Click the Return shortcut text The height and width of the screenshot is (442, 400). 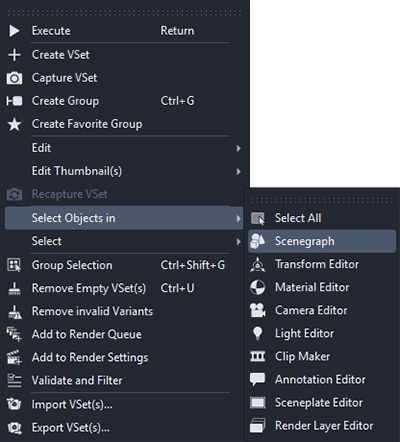click(x=177, y=31)
